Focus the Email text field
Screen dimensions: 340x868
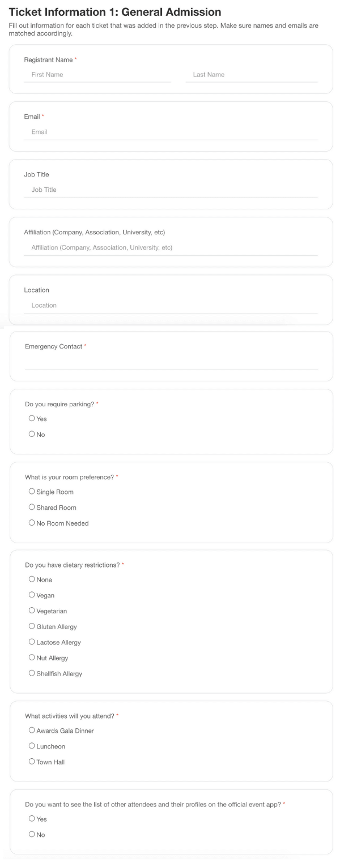pos(170,132)
